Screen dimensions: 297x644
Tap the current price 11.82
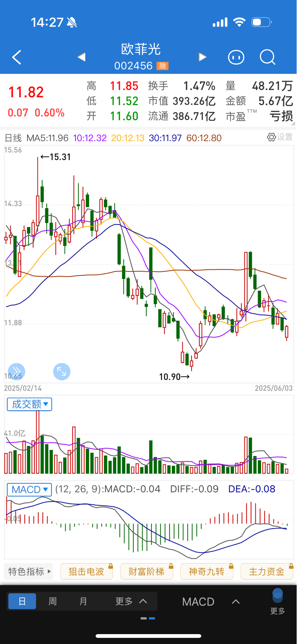26,92
